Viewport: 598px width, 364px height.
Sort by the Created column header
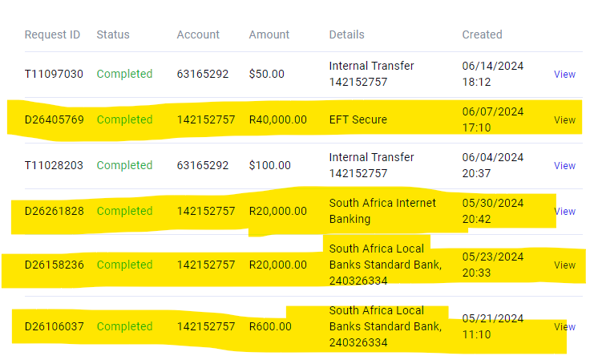click(482, 34)
